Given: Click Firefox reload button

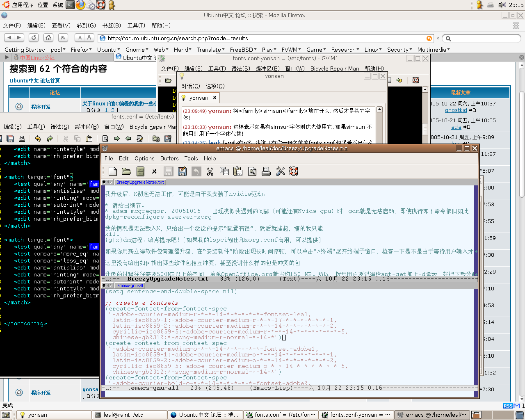Looking at the screenshot, I should click(34, 38).
